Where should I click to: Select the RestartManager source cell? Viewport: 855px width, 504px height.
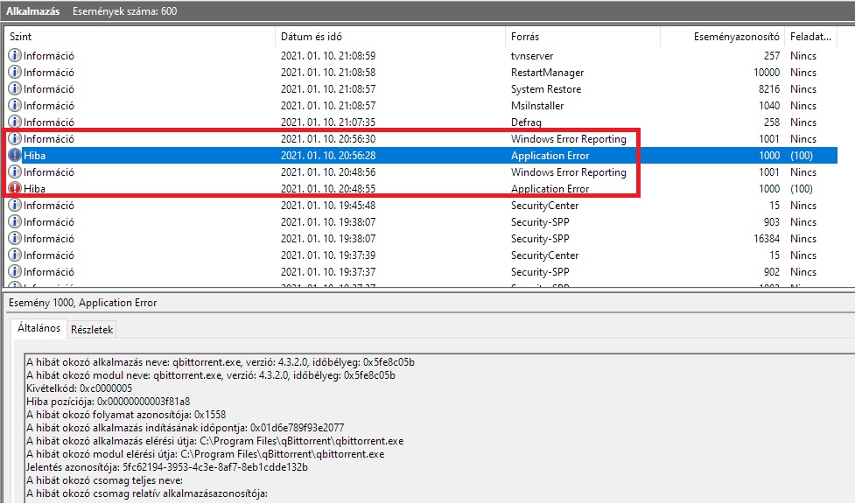pyautogui.click(x=547, y=72)
